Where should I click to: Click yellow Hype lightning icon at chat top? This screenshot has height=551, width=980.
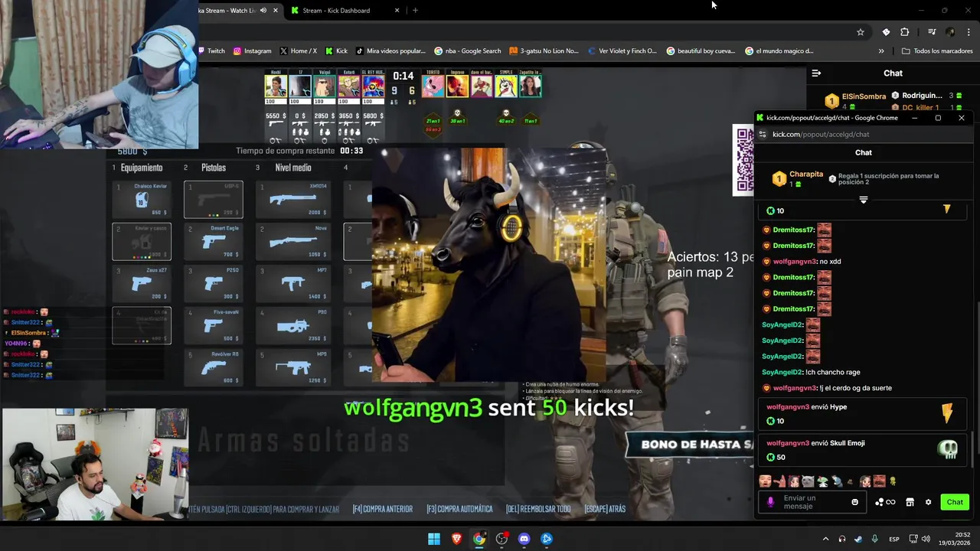946,209
